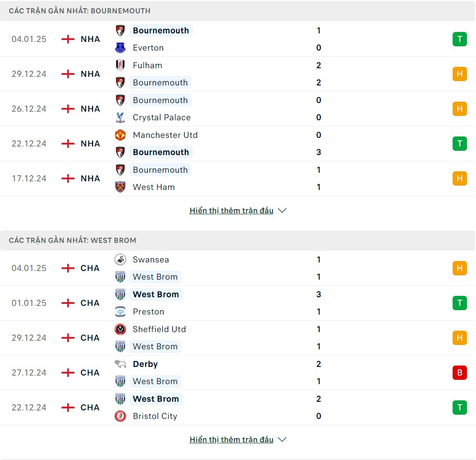
Task: Click the Swansea club crest icon
Action: point(120,260)
